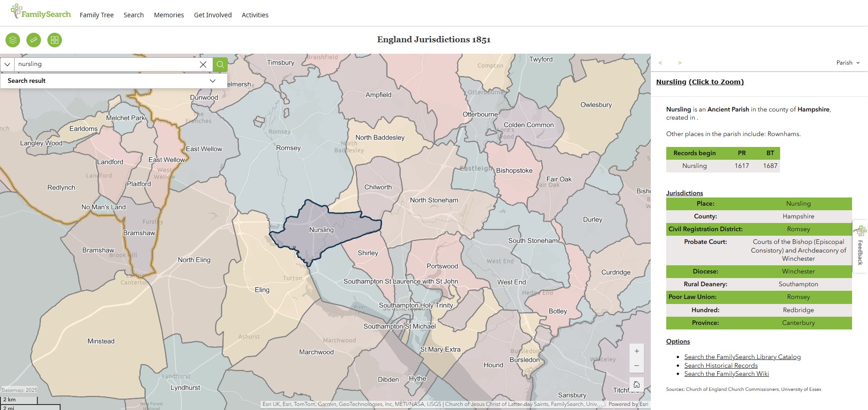Open the basemap gallery
868x410 pixels.
point(55,40)
